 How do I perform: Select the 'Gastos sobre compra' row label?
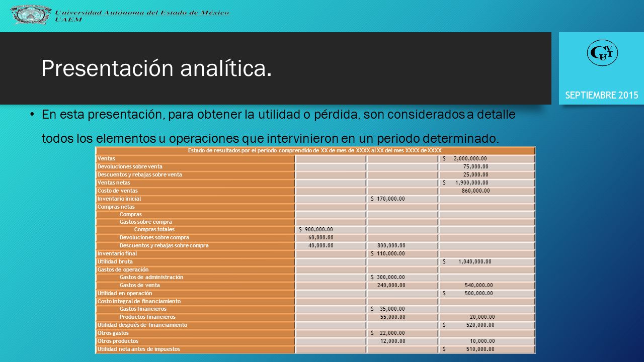pos(145,222)
